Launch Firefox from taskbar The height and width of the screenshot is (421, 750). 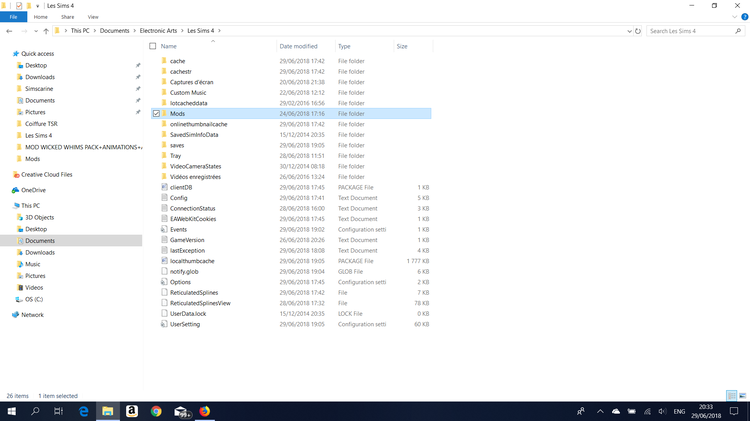click(205, 411)
